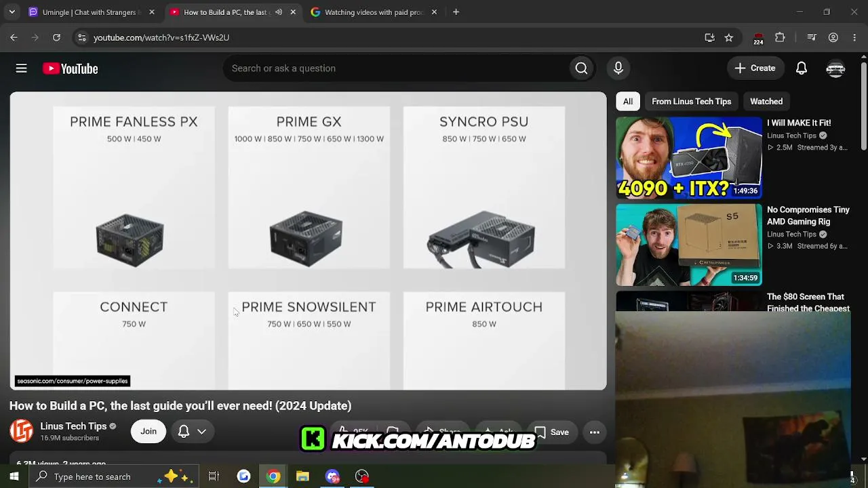Open File Explorer from the taskbar

pos(302,476)
